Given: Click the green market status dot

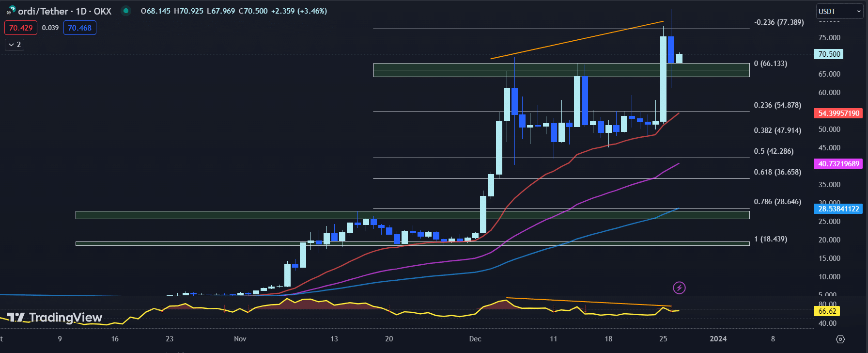Looking at the screenshot, I should pos(126,11).
